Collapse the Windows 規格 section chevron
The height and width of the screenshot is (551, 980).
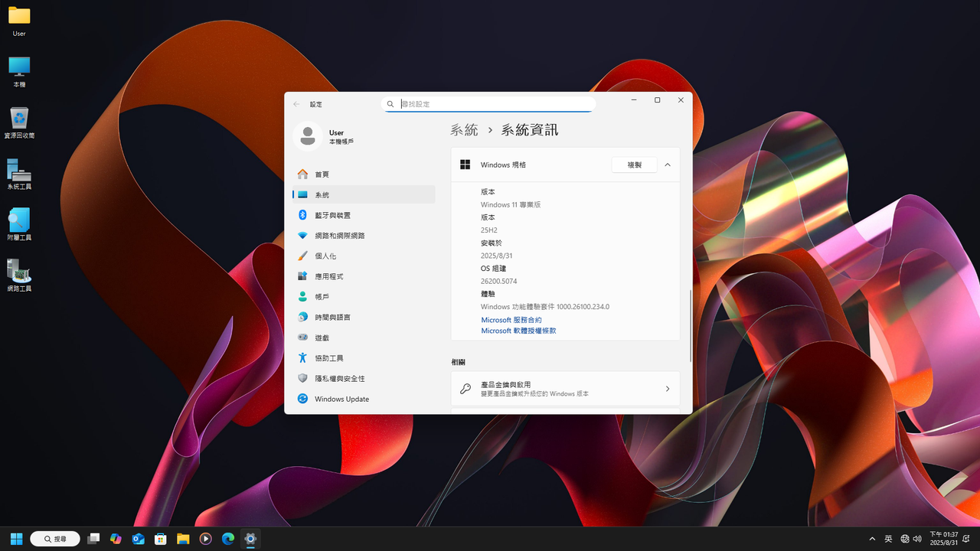(668, 165)
